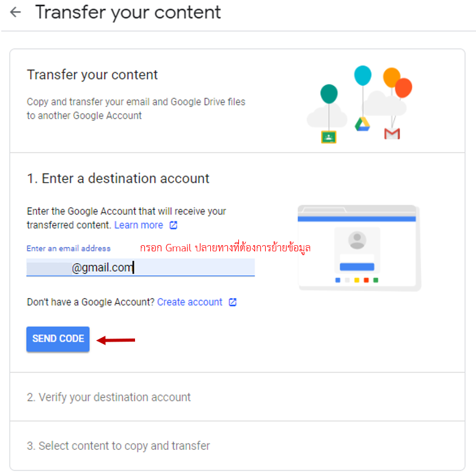Focus the destination email address field
Image resolution: width=476 pixels, height=476 pixels.
click(141, 268)
